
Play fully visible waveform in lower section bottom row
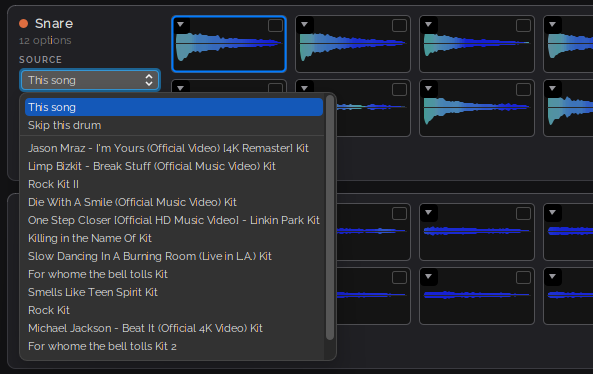477,295
